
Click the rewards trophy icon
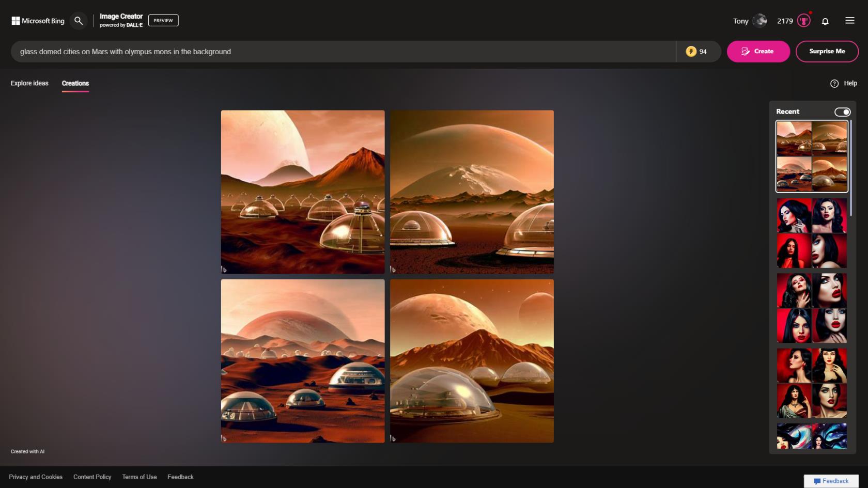tap(804, 21)
